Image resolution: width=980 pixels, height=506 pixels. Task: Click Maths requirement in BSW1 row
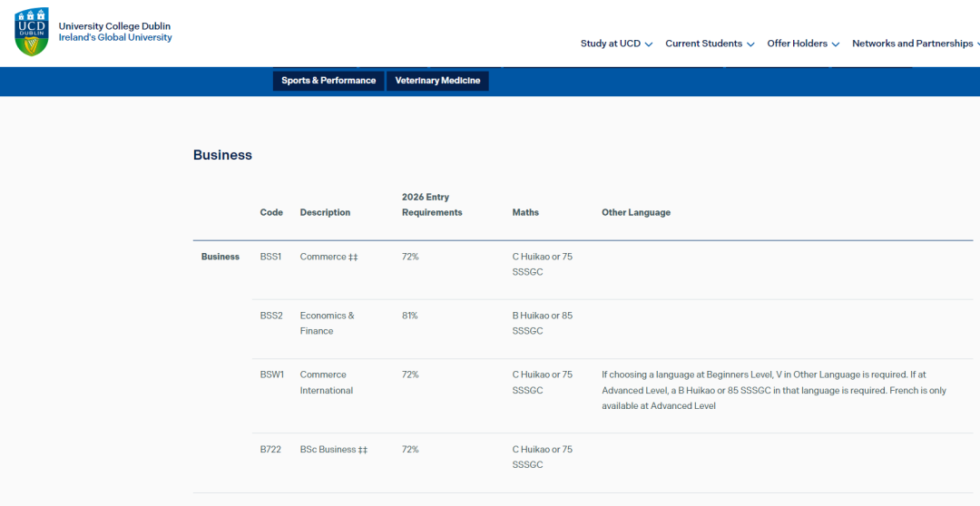click(542, 383)
